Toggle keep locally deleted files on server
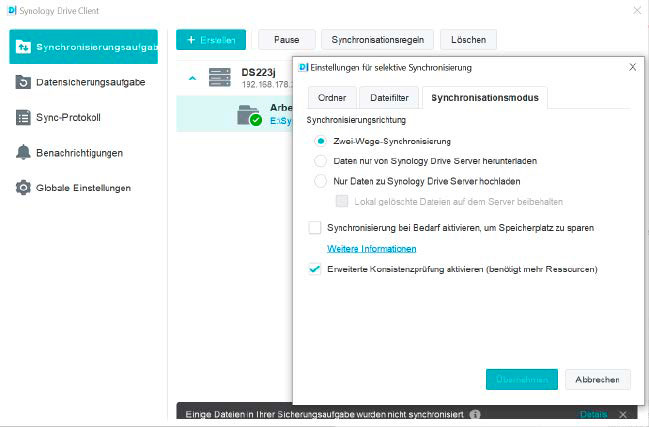The image size is (649, 427). tap(342, 202)
